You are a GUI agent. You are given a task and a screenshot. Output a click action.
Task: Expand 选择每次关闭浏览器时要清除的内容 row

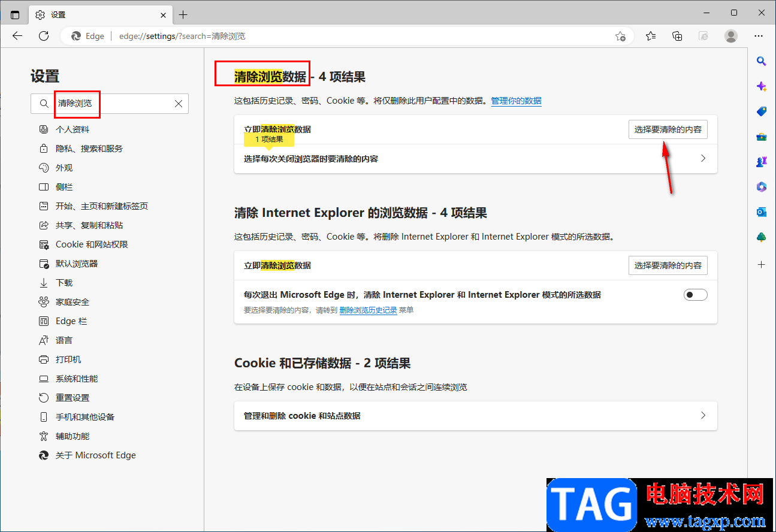click(x=476, y=159)
